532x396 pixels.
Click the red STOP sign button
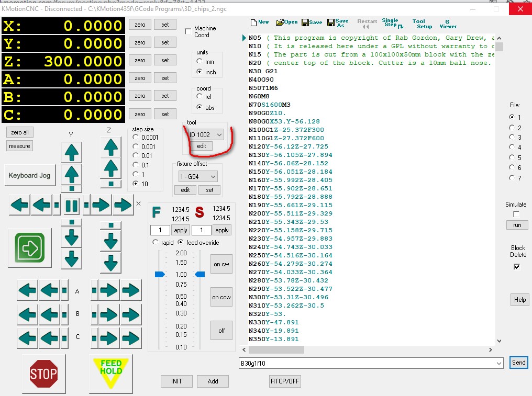coord(43,374)
